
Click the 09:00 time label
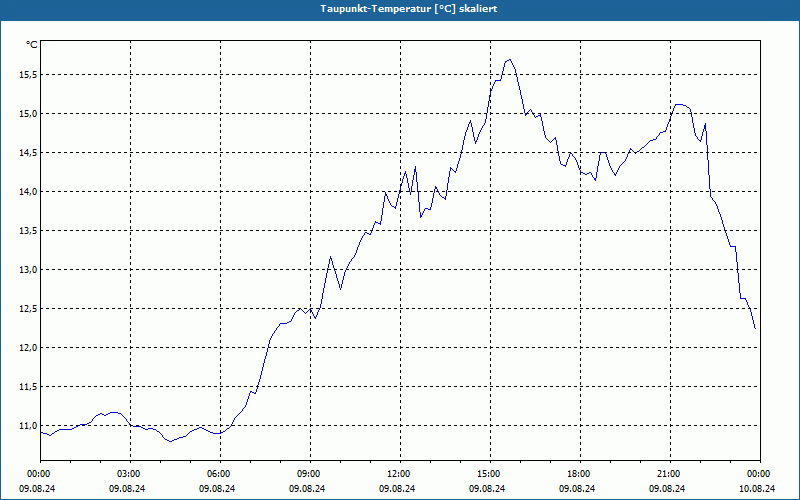(310, 474)
